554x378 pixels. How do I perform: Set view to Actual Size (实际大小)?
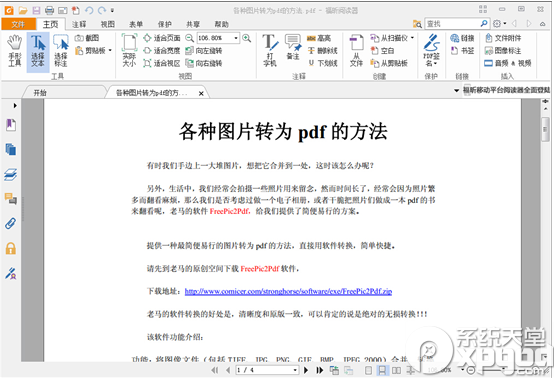(x=129, y=52)
